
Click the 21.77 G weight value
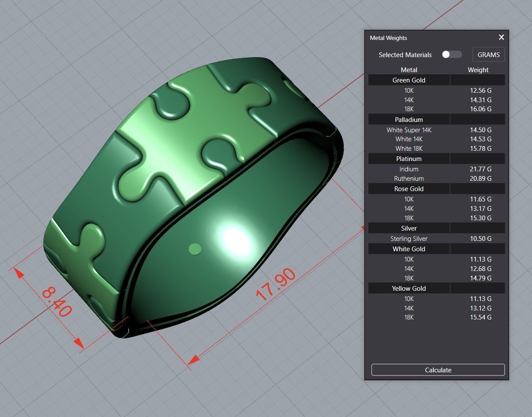click(x=480, y=169)
